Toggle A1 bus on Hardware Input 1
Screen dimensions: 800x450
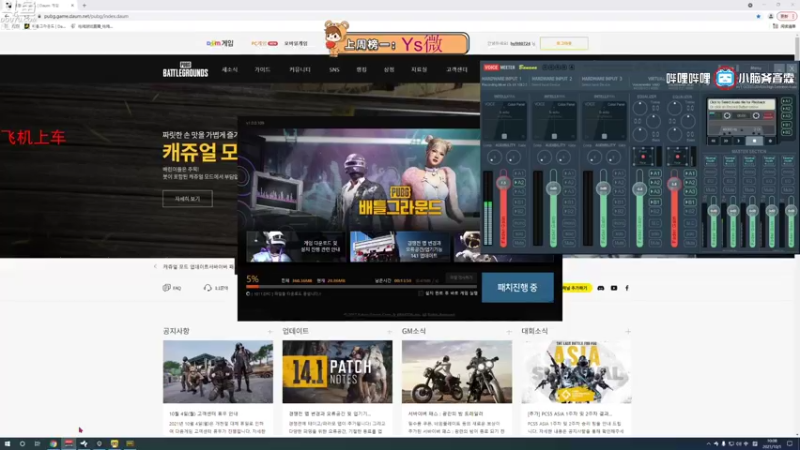click(519, 173)
